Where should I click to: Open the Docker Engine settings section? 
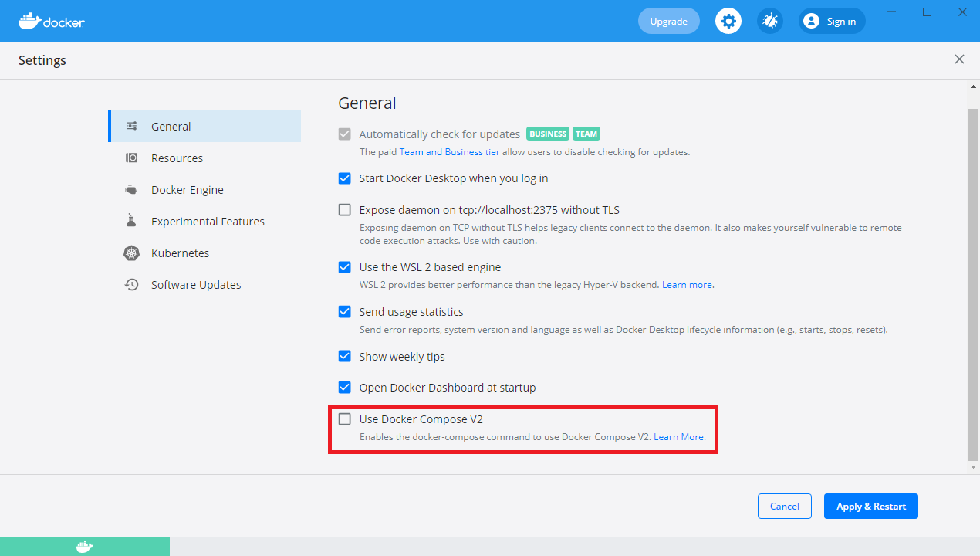204,190
